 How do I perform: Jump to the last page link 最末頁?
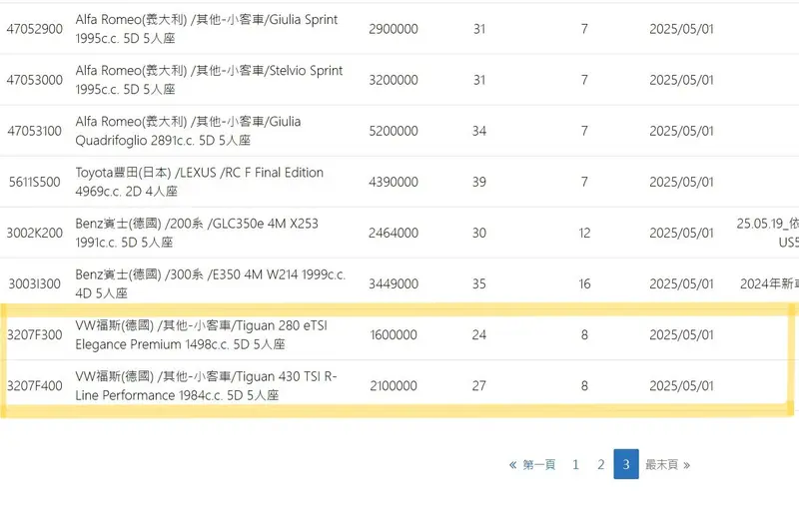(667, 464)
